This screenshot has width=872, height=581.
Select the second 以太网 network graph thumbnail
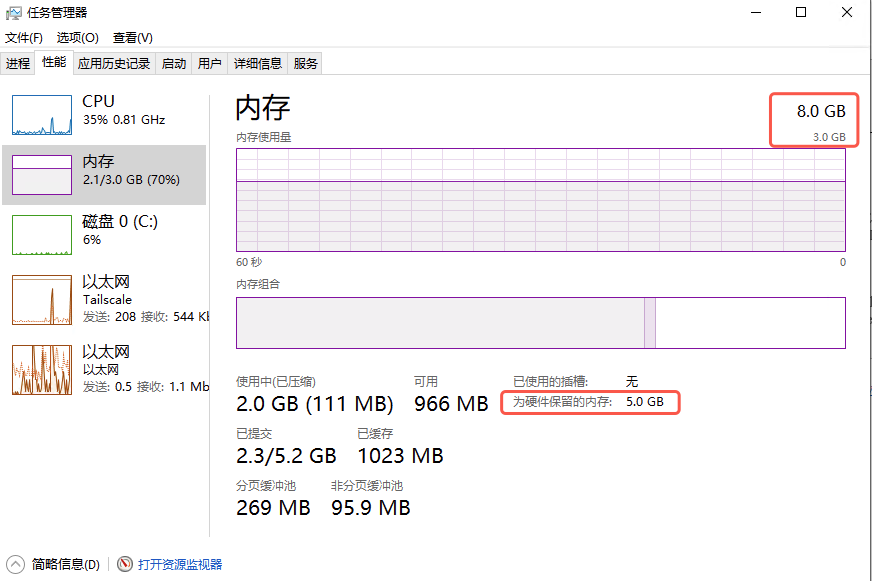(42, 370)
